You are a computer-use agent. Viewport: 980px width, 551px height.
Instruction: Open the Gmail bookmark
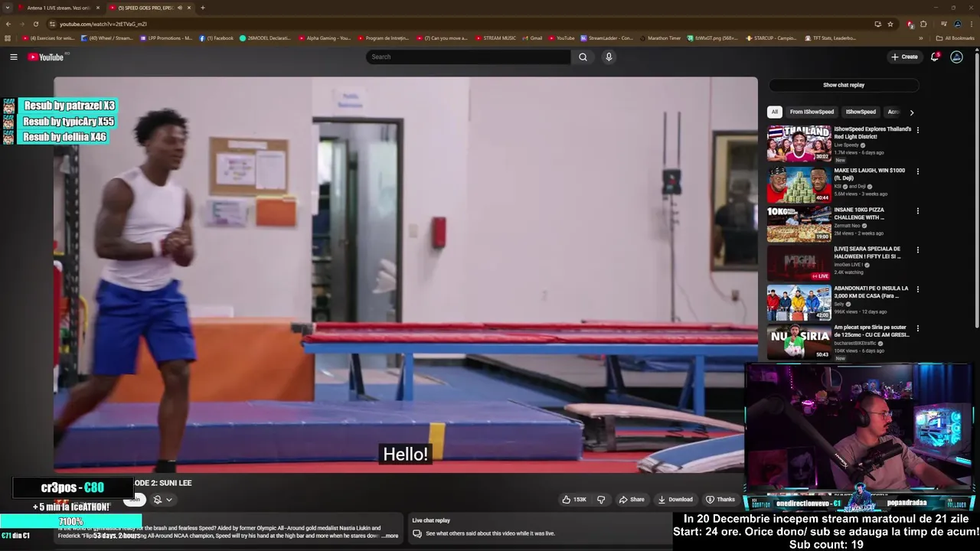[x=532, y=38]
